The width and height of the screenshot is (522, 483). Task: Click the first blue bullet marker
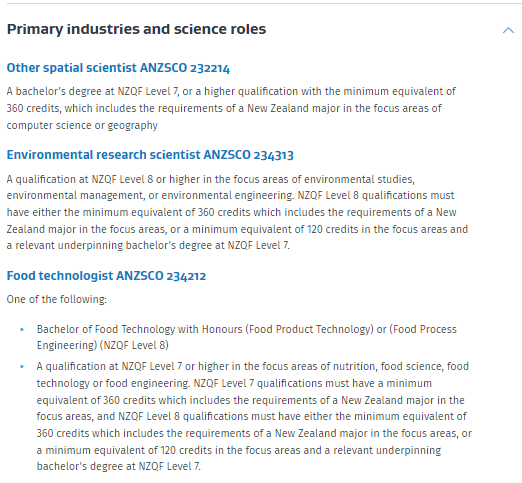pyautogui.click(x=22, y=330)
